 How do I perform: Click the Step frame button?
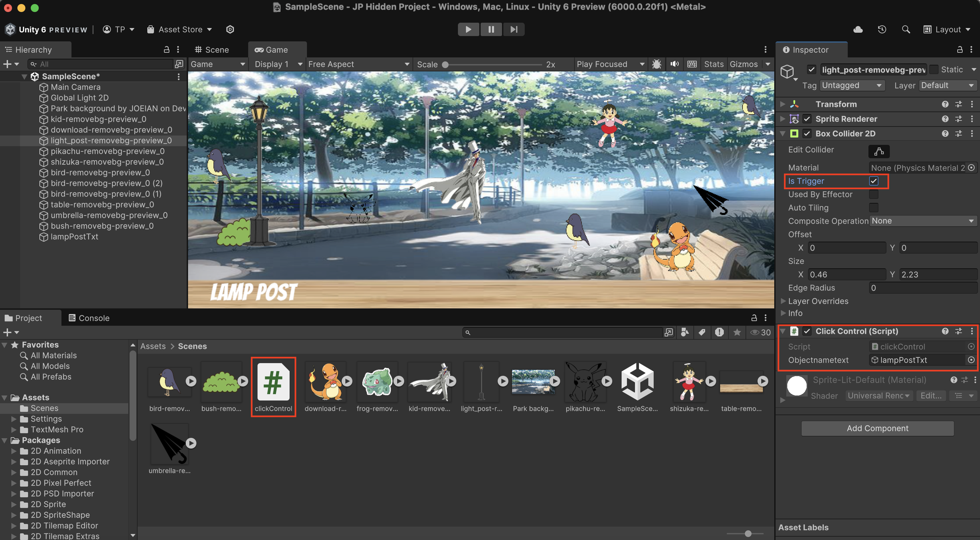[514, 29]
